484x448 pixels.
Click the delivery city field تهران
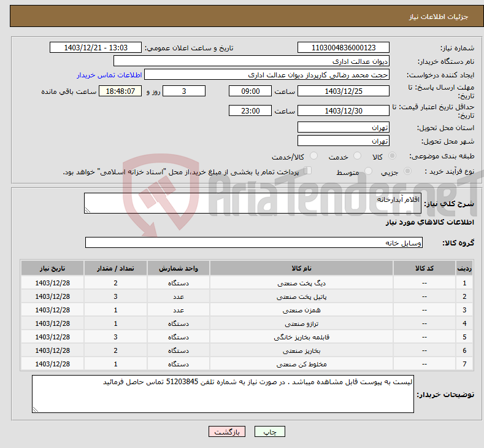(344, 141)
